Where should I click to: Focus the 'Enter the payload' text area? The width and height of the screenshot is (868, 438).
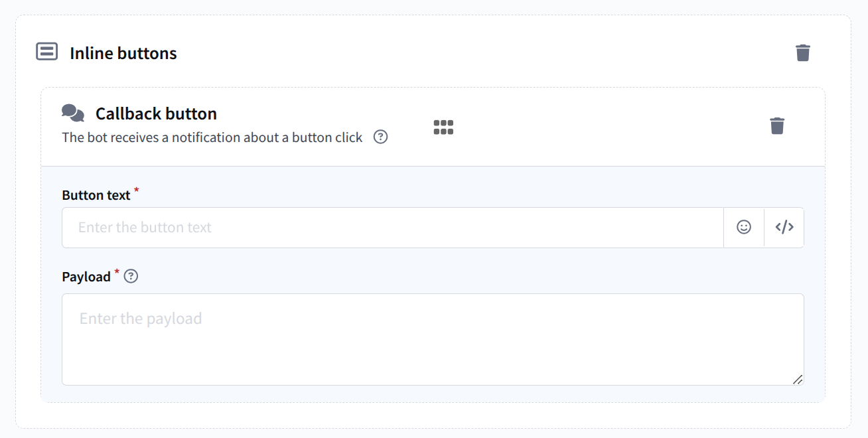(x=431, y=338)
